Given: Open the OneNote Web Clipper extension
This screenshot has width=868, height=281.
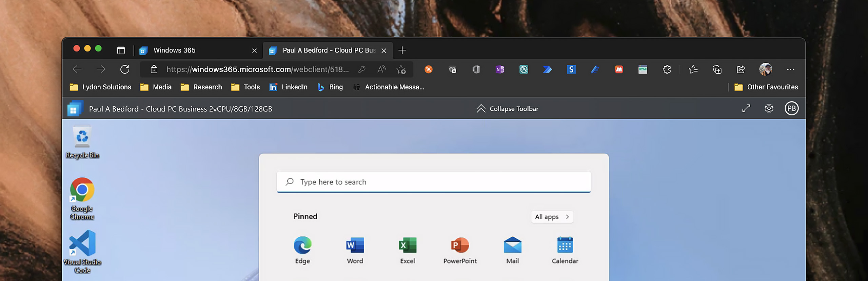Looking at the screenshot, I should pyautogui.click(x=500, y=69).
